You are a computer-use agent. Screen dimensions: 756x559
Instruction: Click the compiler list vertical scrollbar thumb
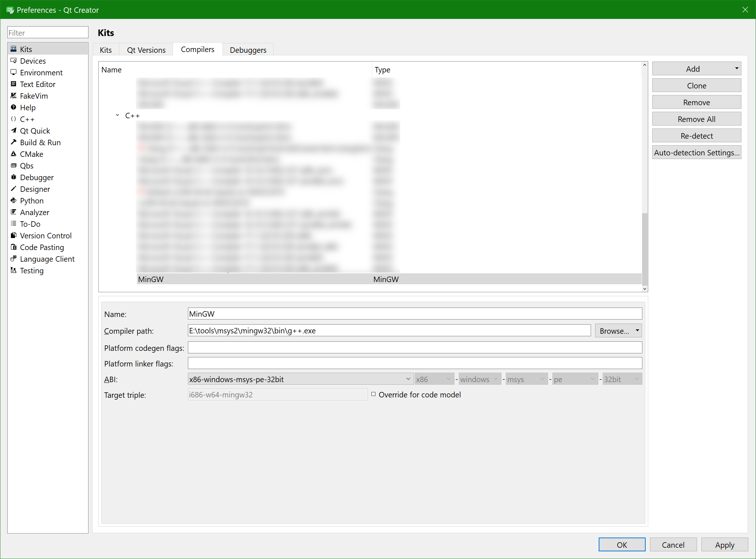click(x=645, y=249)
